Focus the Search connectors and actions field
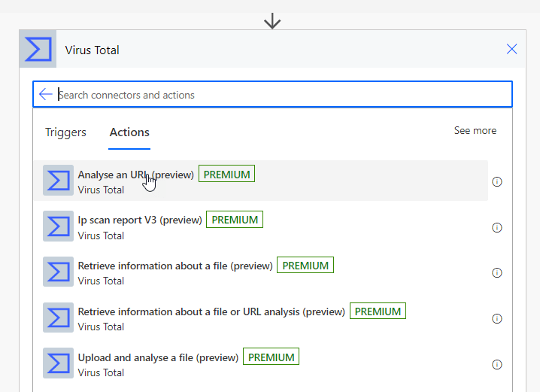 coord(278,95)
